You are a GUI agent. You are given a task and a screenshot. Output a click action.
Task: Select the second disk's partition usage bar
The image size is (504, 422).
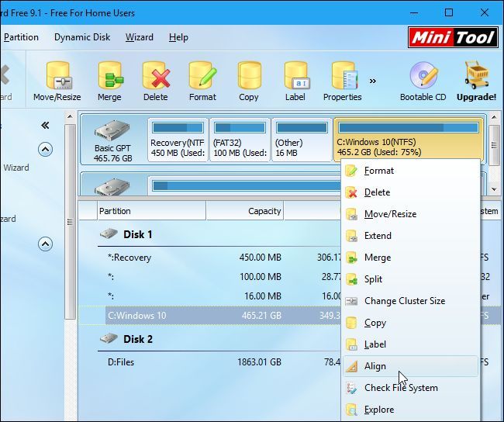pyautogui.click(x=247, y=186)
